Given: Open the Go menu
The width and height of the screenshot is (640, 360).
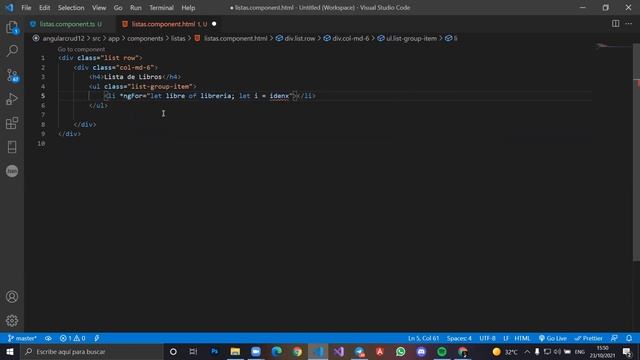Looking at the screenshot, I should point(118,8).
